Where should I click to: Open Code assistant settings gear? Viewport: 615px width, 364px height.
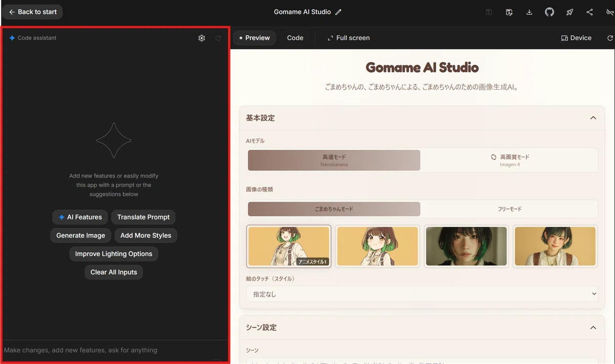(x=201, y=38)
